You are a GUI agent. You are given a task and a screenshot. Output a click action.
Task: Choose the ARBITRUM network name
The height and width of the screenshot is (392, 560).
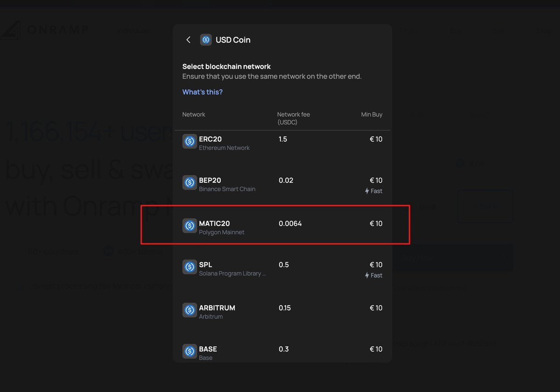click(217, 308)
